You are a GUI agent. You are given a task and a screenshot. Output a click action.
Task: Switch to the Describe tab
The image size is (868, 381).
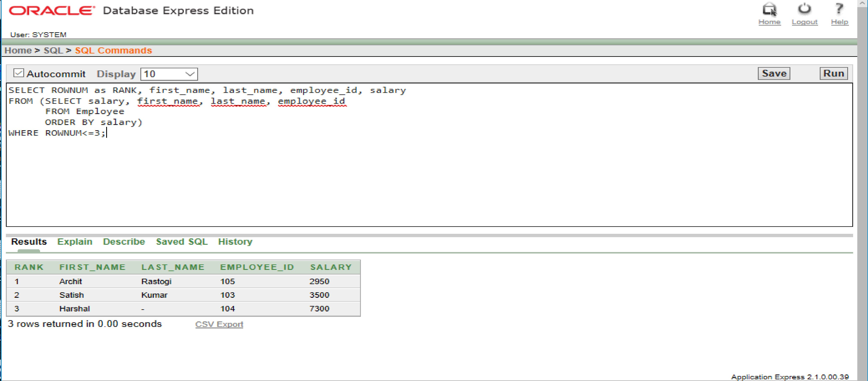(x=124, y=242)
